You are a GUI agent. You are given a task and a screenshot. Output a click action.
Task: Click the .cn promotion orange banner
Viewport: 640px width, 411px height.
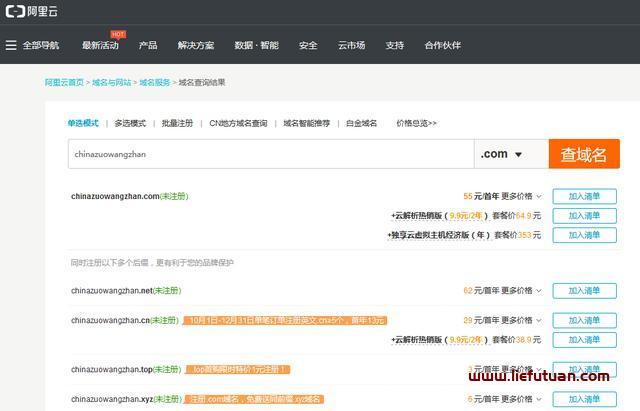tap(285, 320)
